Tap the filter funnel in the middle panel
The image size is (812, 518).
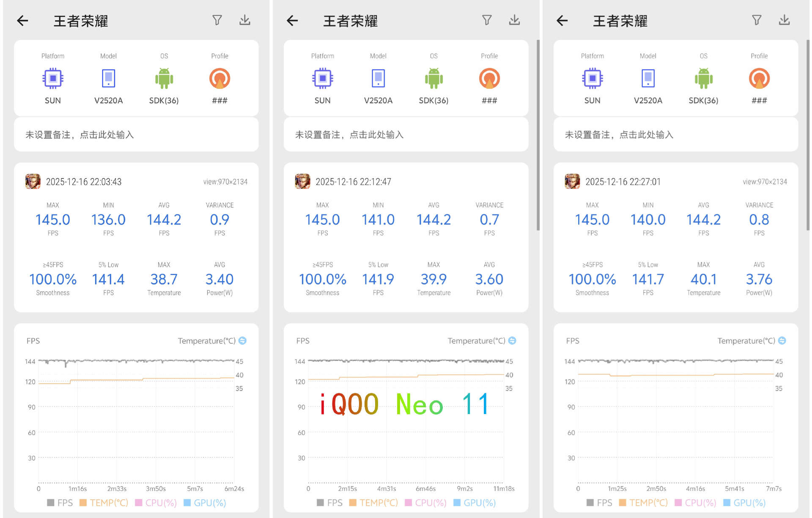(x=487, y=20)
